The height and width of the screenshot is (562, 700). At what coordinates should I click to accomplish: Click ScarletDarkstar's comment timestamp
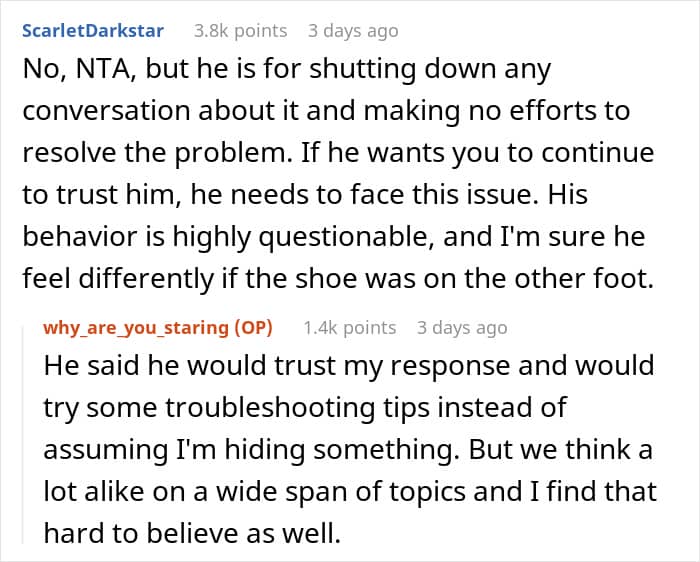(x=352, y=32)
